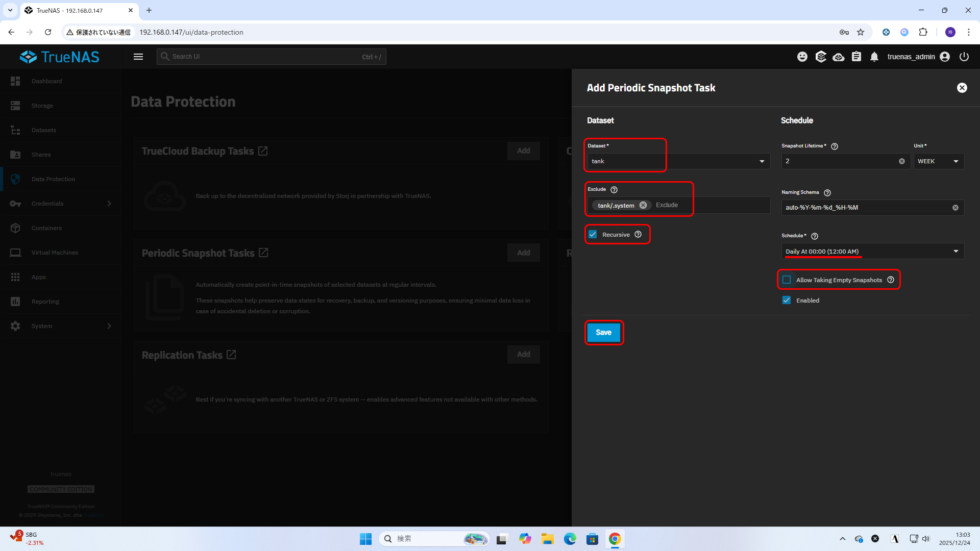The height and width of the screenshot is (551, 980).
Task: Uncheck the Enabled checkbox
Action: [787, 300]
